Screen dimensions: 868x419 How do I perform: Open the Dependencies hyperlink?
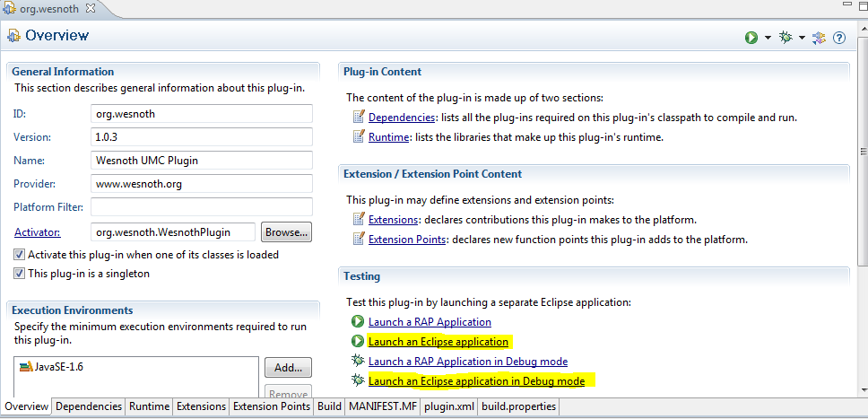pyautogui.click(x=402, y=118)
